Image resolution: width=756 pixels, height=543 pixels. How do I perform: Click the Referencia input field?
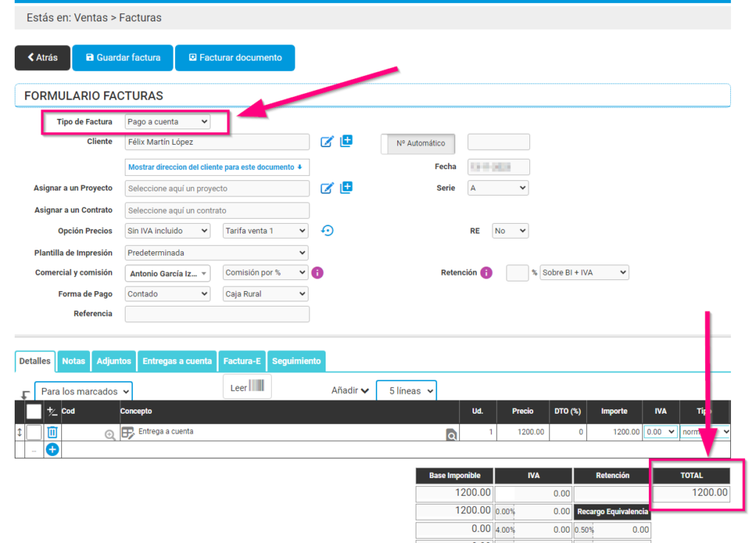pyautogui.click(x=217, y=314)
